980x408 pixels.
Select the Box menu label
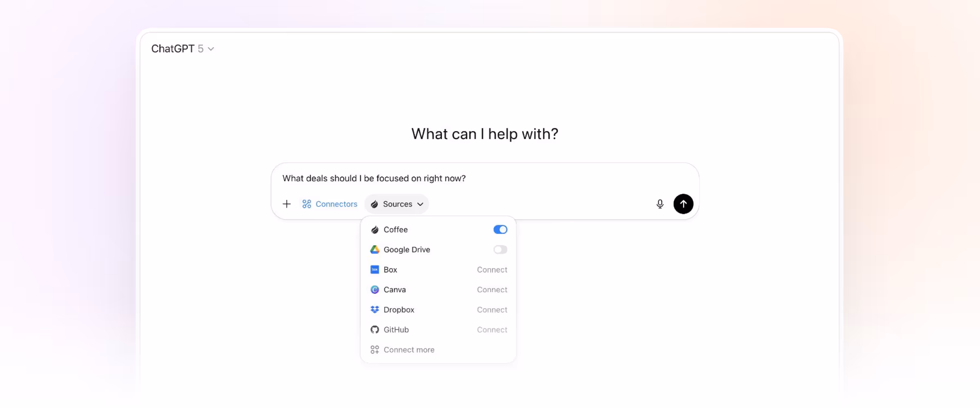click(390, 270)
